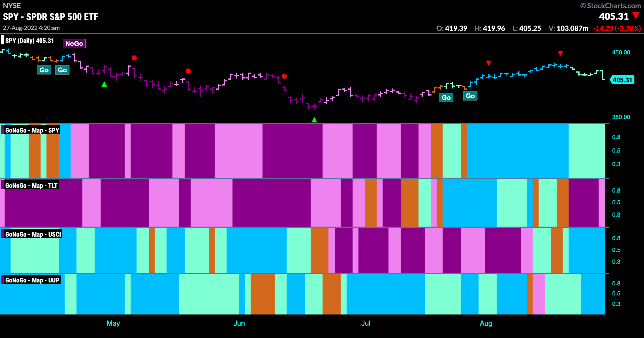The height and width of the screenshot is (338, 644).
Task: Click the green up triangle near early May
Action: pyautogui.click(x=104, y=84)
